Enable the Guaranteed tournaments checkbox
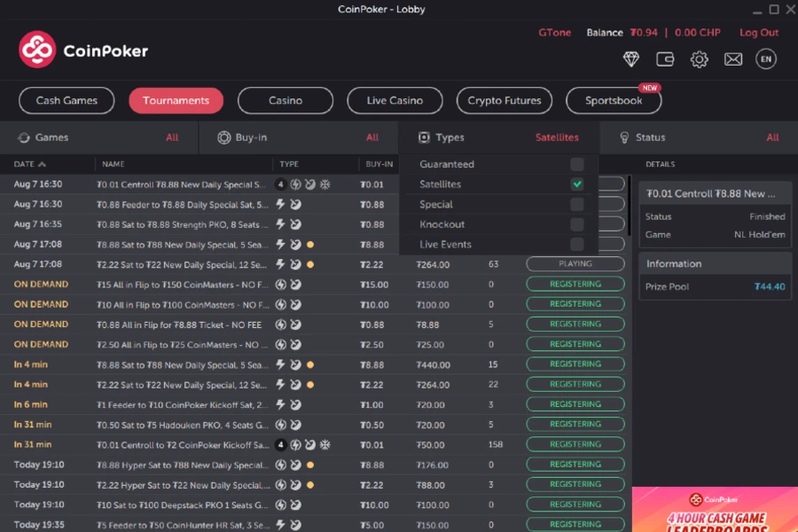This screenshot has width=798, height=532. click(577, 165)
